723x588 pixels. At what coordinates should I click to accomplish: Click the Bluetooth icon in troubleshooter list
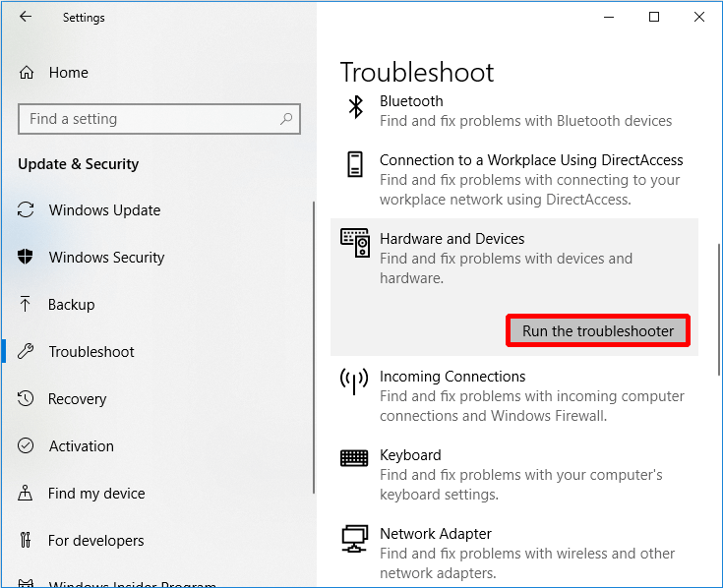coord(355,106)
